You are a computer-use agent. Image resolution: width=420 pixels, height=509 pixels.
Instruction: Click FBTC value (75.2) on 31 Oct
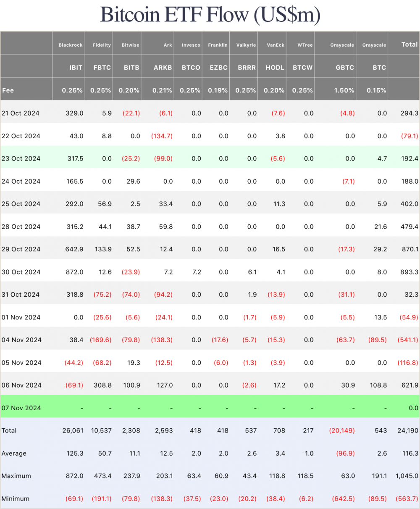pos(102,295)
